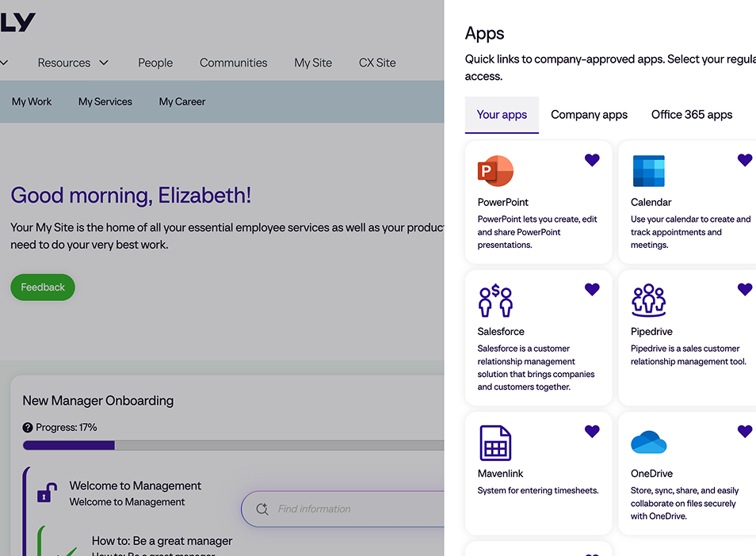Click into the Find information search field
This screenshot has width=756, height=556.
click(343, 508)
